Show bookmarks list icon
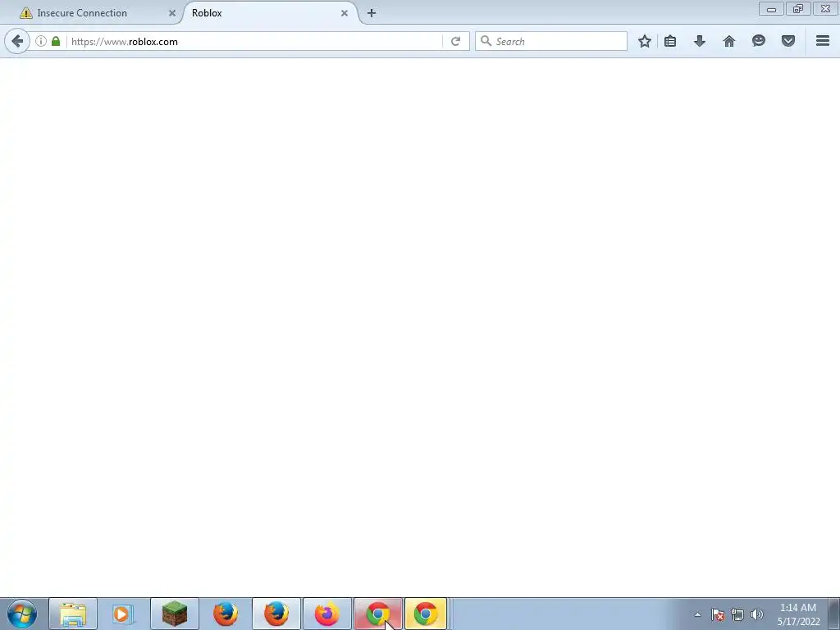This screenshot has height=630, width=840. click(x=670, y=41)
